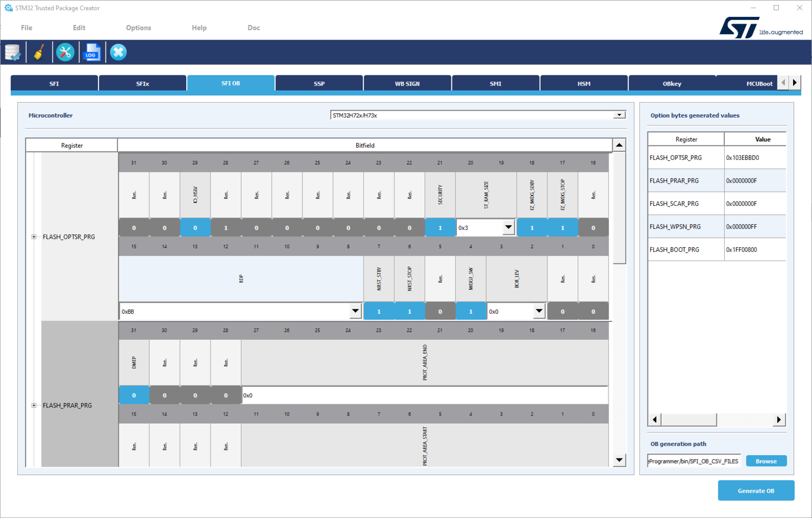812x518 pixels.
Task: Click the database checkmark toolbar icon
Action: (x=12, y=53)
